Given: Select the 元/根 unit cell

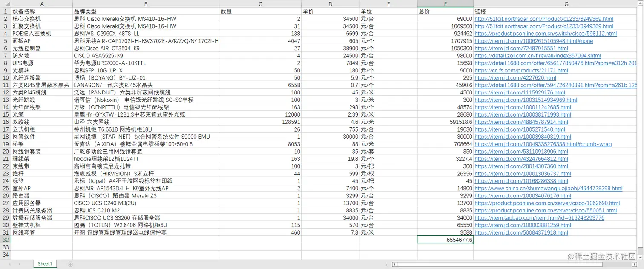Looking at the screenshot, I should (388, 173).
